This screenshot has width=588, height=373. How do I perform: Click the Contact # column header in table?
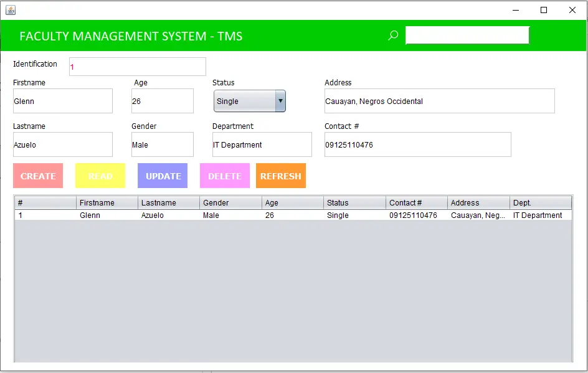(x=416, y=203)
